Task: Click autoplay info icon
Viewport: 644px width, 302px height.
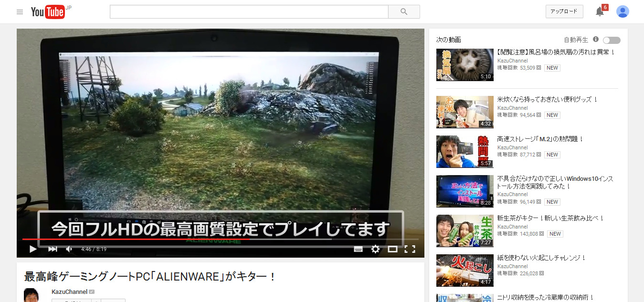Action: [x=596, y=40]
